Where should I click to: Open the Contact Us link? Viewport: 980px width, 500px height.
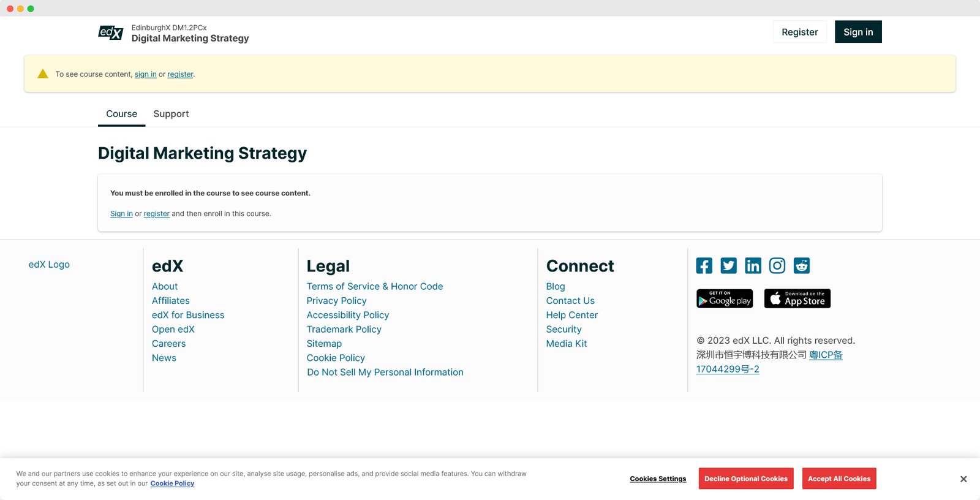point(570,301)
